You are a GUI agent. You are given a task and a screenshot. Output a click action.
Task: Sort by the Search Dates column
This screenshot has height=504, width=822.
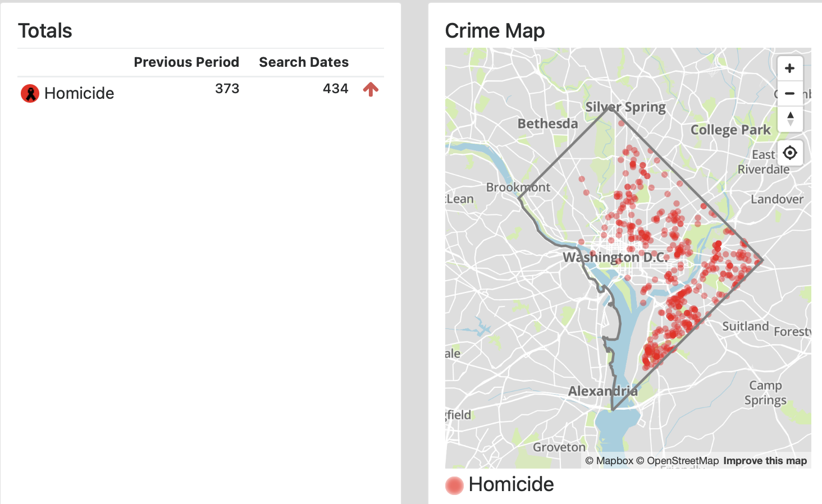[304, 62]
